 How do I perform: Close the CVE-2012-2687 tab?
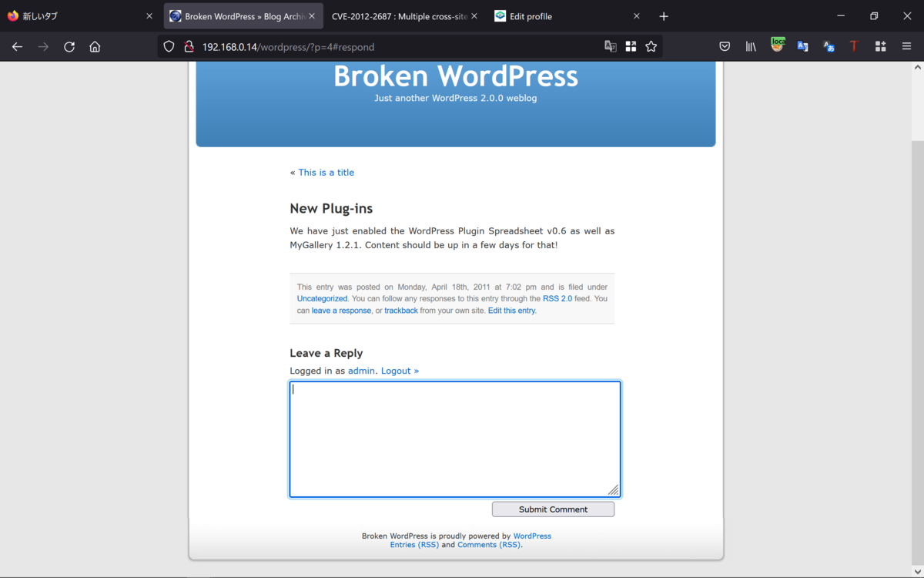point(474,16)
